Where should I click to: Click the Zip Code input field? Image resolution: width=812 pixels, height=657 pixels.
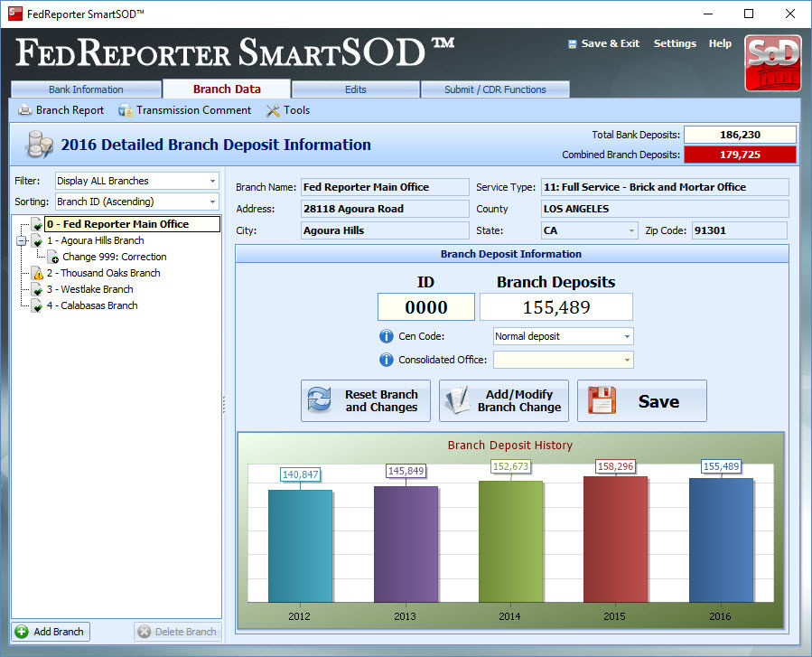coord(740,230)
